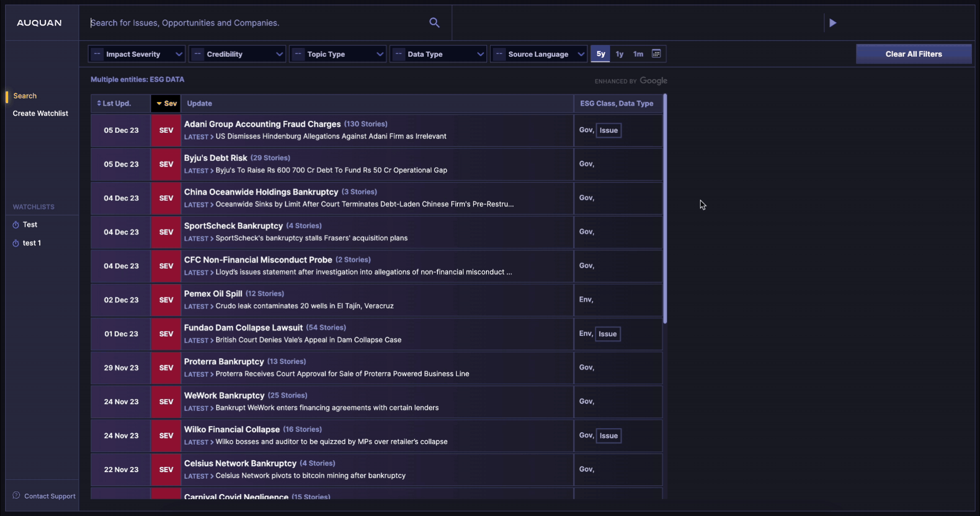Click 'SportScheck's bankruptcy stalls Frasers' headline
Screen dimensions: 980x516
[x=311, y=238]
